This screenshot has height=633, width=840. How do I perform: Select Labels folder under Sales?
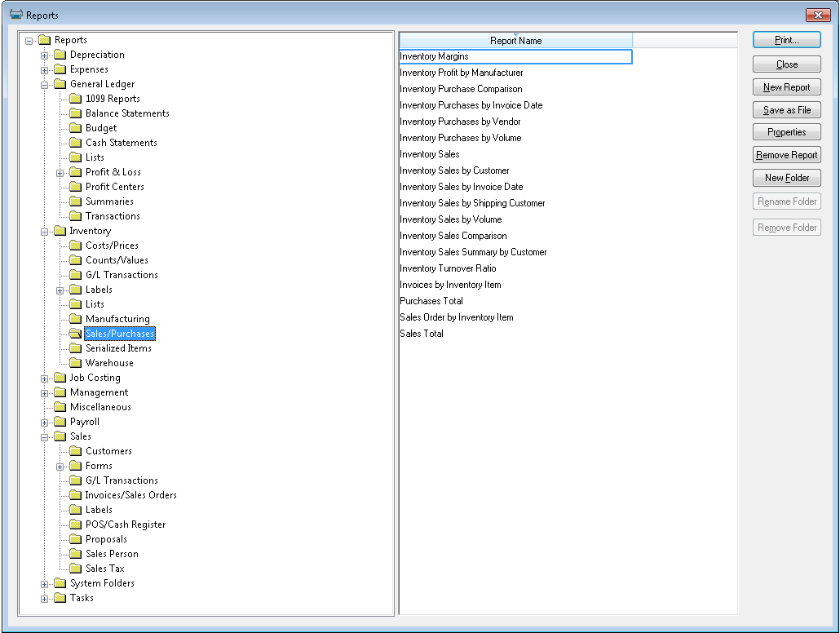pyautogui.click(x=99, y=510)
